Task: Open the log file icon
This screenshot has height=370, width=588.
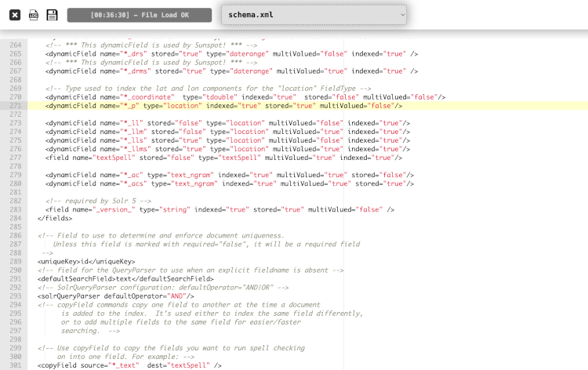Action: pyautogui.click(x=34, y=15)
